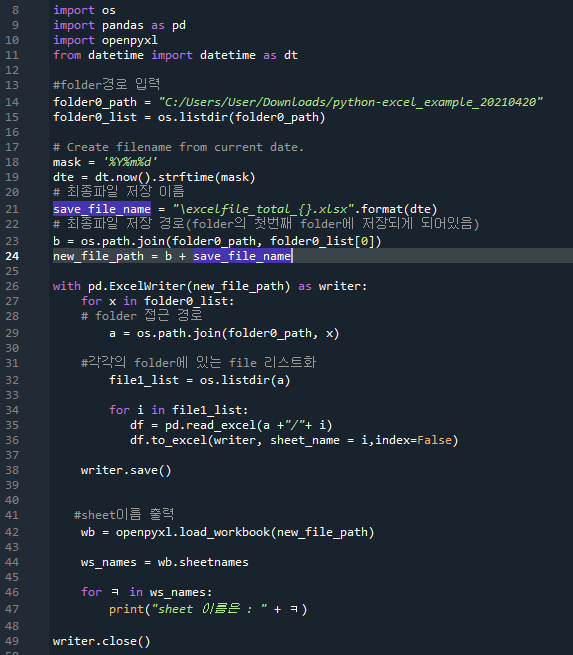Click the writer.close() statement

pos(101,641)
